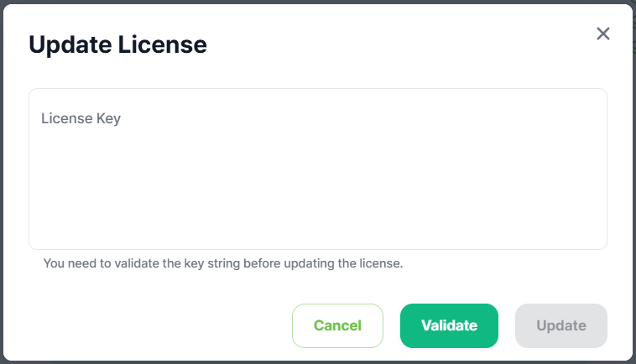
Task: Click the Update button
Action: click(560, 325)
